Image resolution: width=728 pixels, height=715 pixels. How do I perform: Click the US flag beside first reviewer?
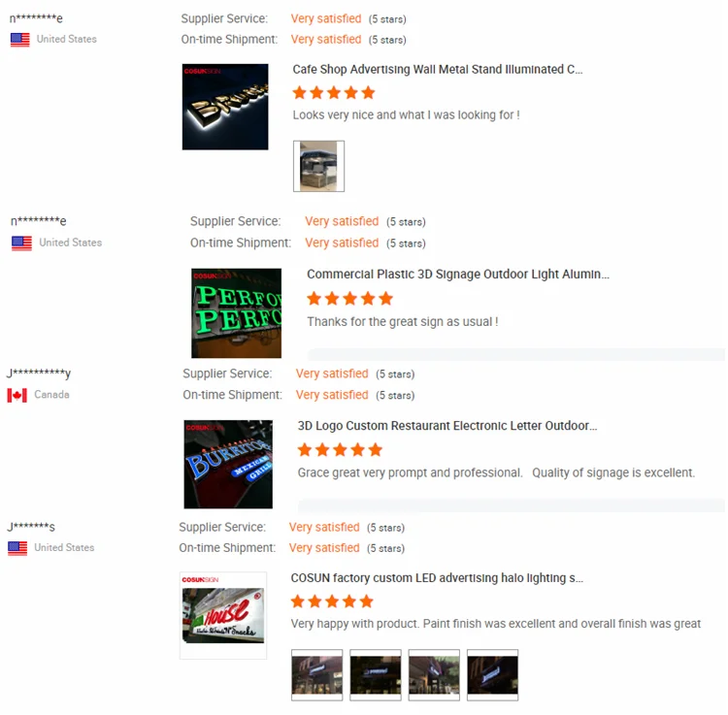[x=20, y=40]
